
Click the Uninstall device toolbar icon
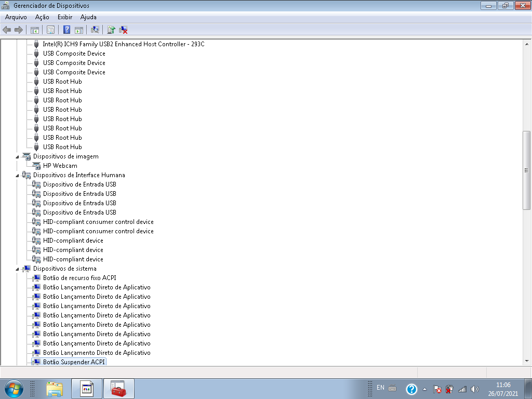pos(123,30)
